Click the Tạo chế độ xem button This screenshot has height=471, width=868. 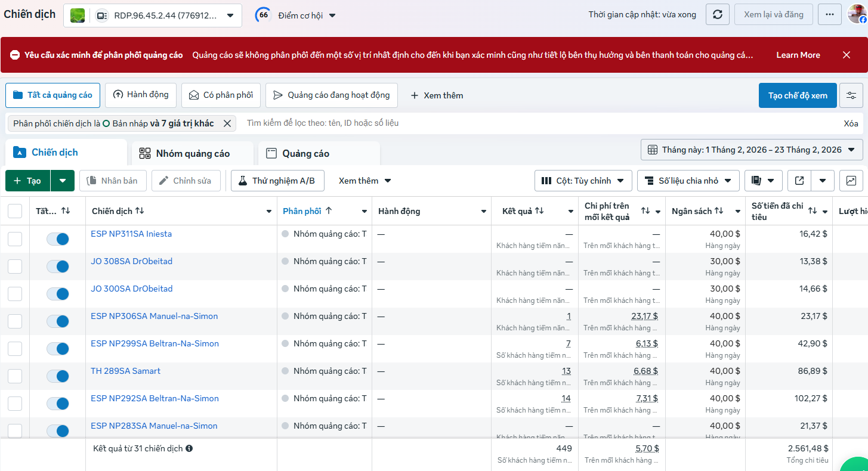(797, 95)
